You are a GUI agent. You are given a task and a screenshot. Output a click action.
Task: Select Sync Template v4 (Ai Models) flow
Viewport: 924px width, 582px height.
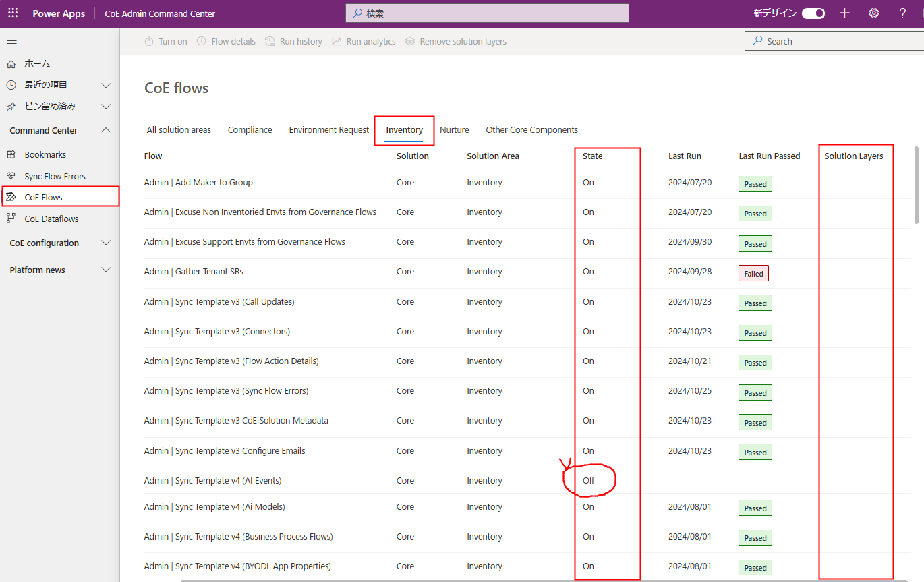pos(214,506)
